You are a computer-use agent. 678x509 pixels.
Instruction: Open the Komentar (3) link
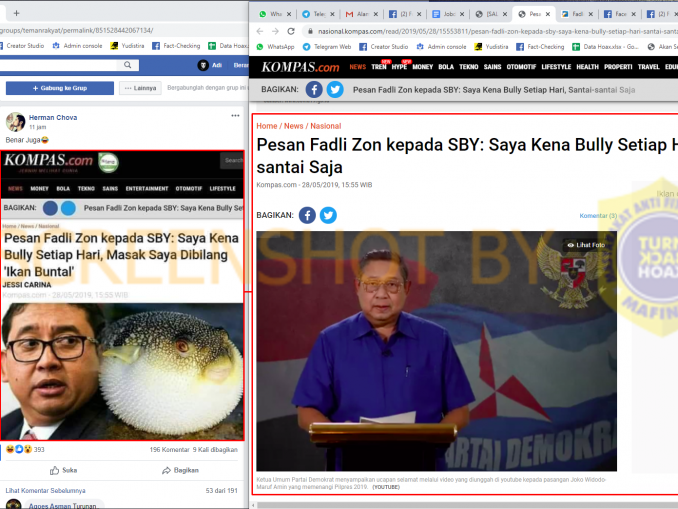point(598,215)
